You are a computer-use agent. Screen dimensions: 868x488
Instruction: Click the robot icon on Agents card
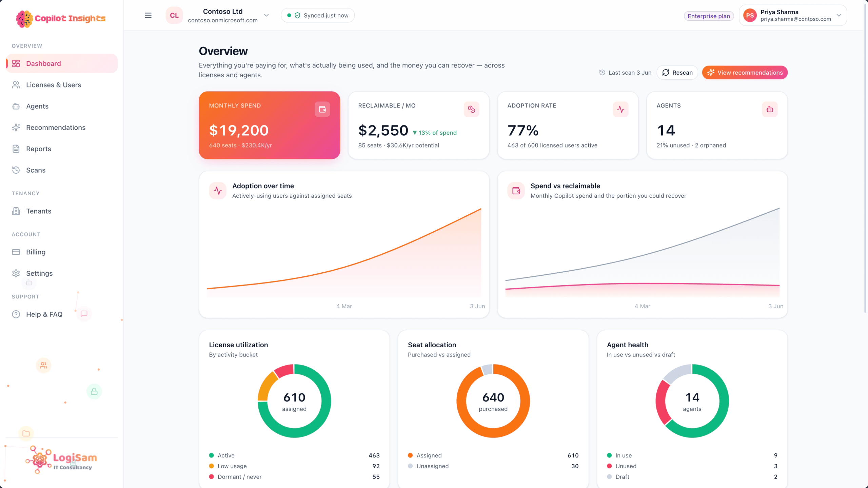[770, 109]
